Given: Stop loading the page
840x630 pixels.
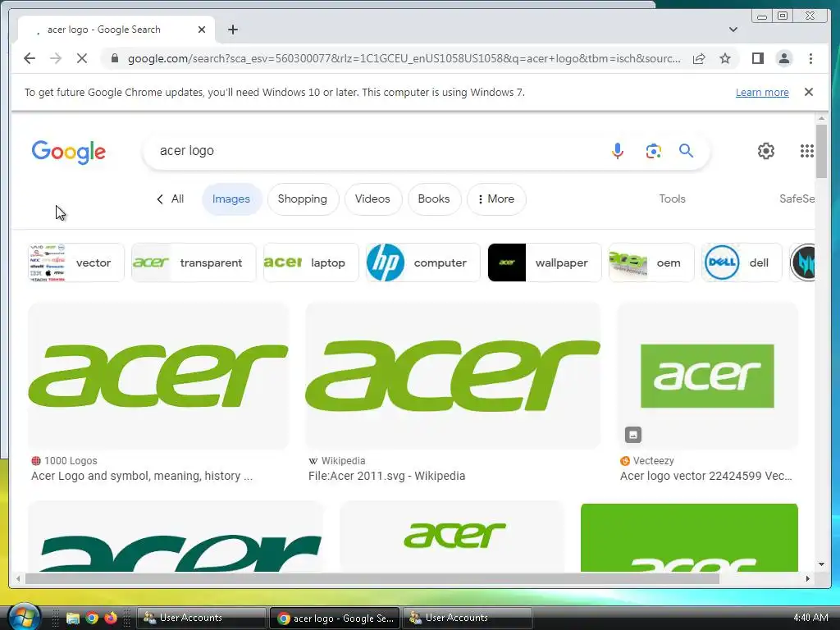Looking at the screenshot, I should click(82, 58).
